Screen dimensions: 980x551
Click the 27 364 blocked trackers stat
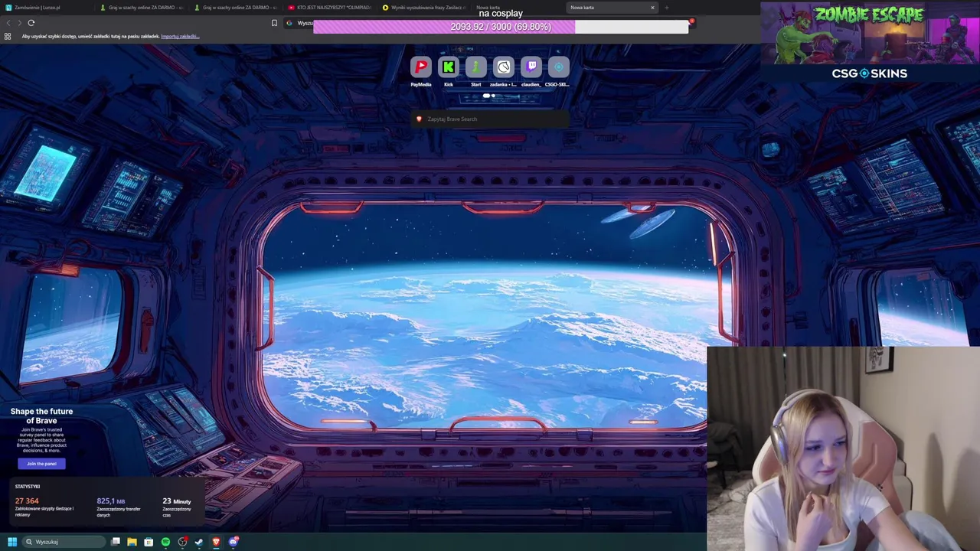27,500
